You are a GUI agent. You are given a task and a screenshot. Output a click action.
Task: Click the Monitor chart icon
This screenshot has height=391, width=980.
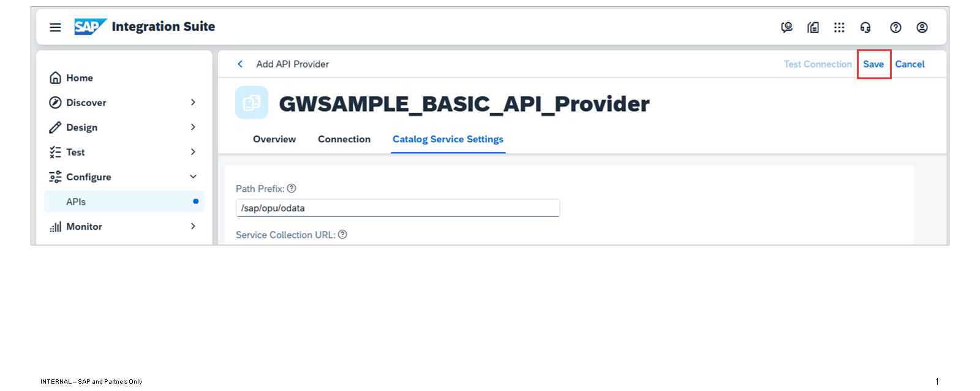tap(55, 227)
